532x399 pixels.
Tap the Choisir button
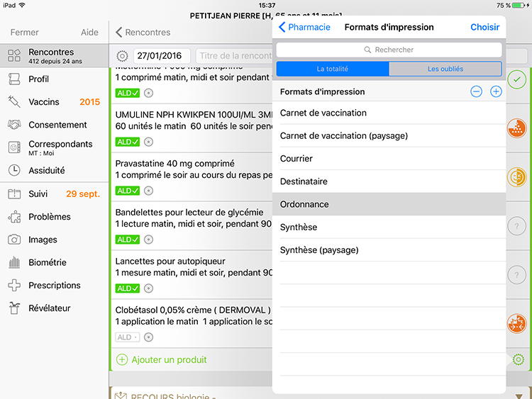click(484, 28)
